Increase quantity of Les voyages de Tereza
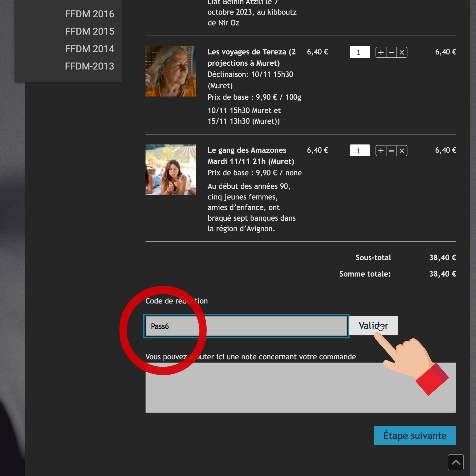The image size is (476, 476). point(381,52)
